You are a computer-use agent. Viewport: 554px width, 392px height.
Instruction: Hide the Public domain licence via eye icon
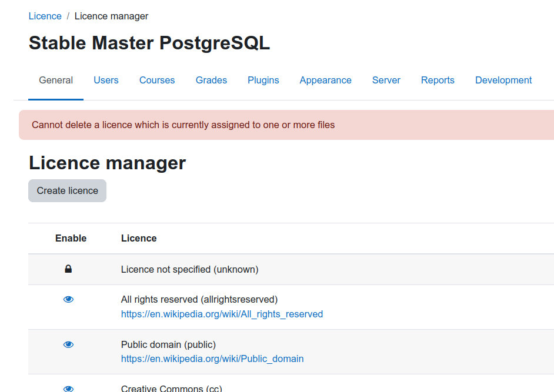point(68,344)
